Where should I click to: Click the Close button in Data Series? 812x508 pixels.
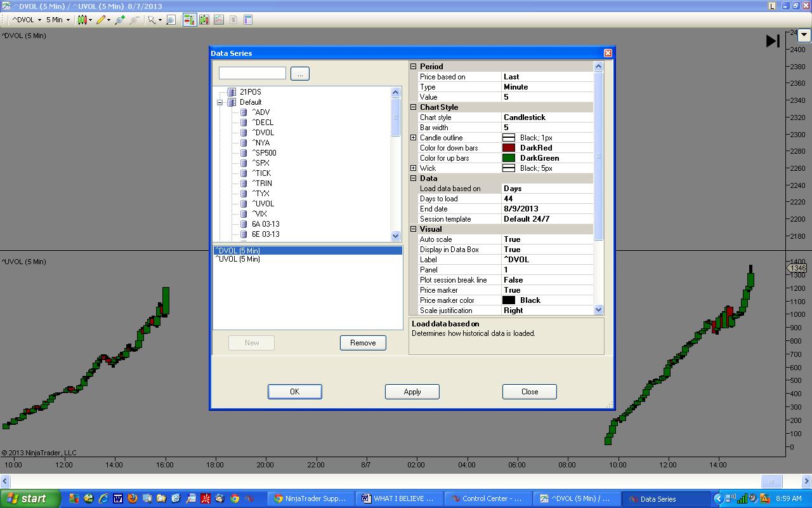(x=530, y=392)
